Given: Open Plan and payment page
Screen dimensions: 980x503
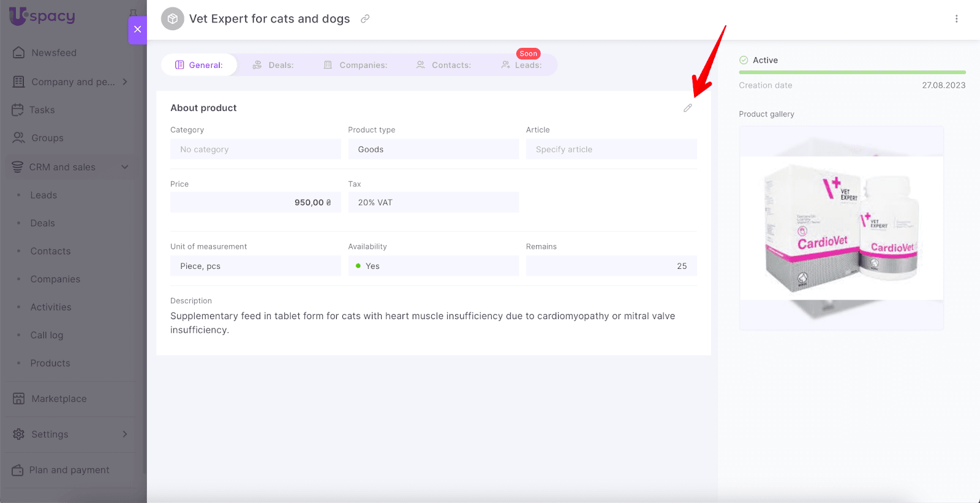Looking at the screenshot, I should 69,470.
